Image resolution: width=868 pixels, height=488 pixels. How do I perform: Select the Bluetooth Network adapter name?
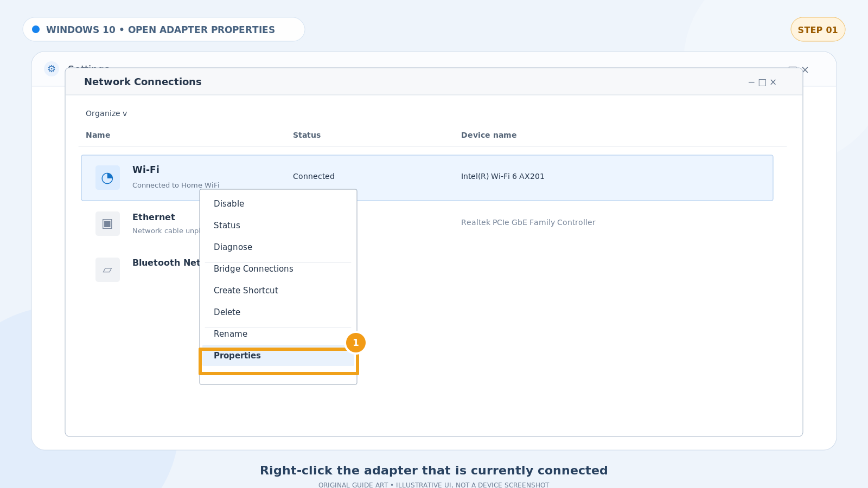[166, 262]
